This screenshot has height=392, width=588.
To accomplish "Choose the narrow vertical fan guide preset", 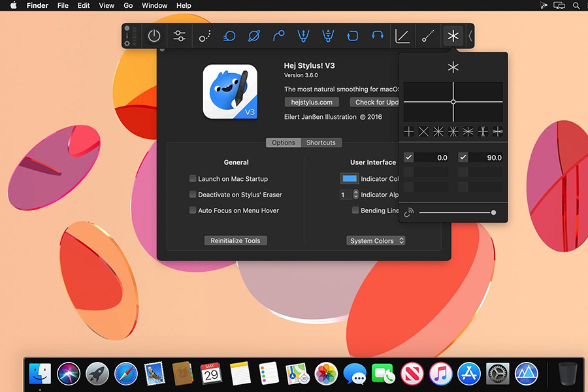I will pos(483,132).
